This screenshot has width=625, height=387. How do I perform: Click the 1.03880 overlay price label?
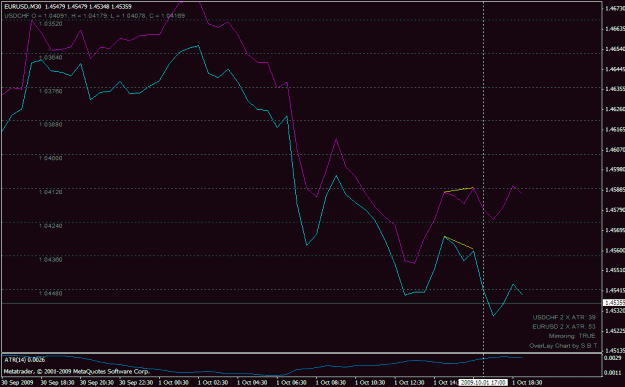click(51, 124)
